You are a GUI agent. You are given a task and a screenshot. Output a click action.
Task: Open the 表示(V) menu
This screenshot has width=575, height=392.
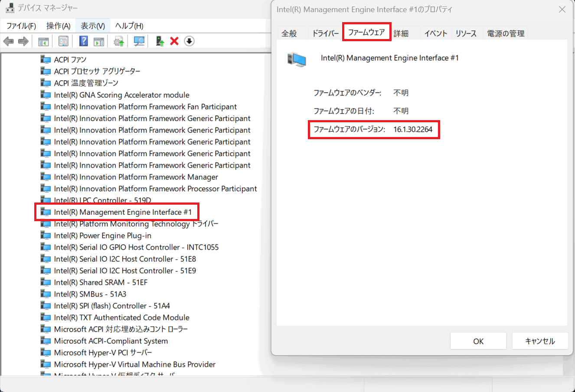point(93,26)
